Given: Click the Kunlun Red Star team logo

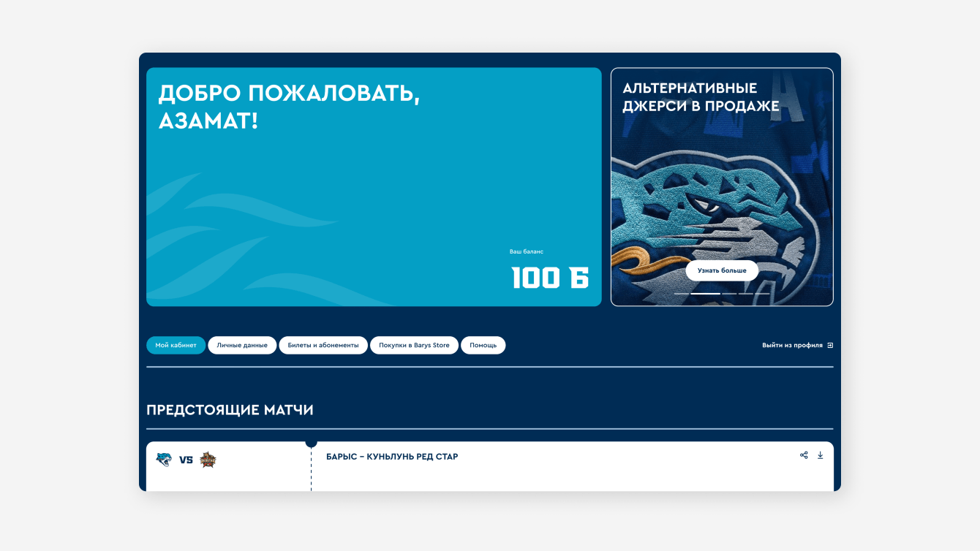Looking at the screenshot, I should point(208,460).
